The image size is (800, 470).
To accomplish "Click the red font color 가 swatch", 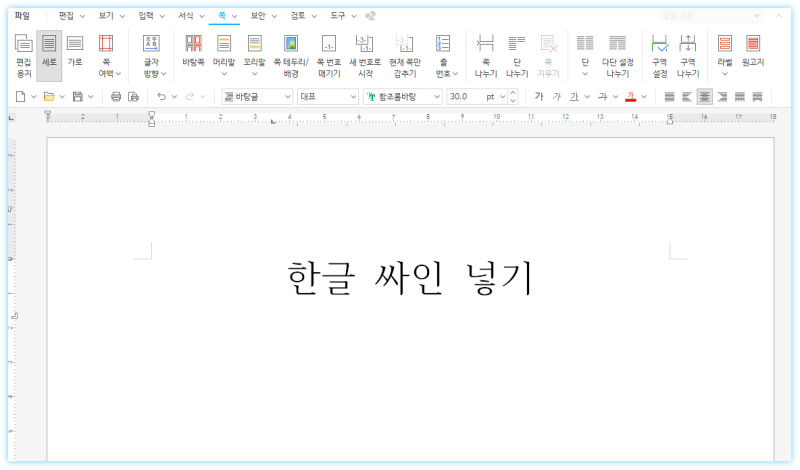I will click(x=630, y=96).
